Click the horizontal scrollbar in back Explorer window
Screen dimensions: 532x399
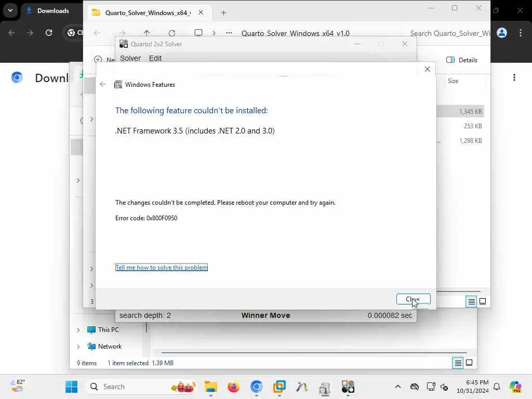point(314,353)
